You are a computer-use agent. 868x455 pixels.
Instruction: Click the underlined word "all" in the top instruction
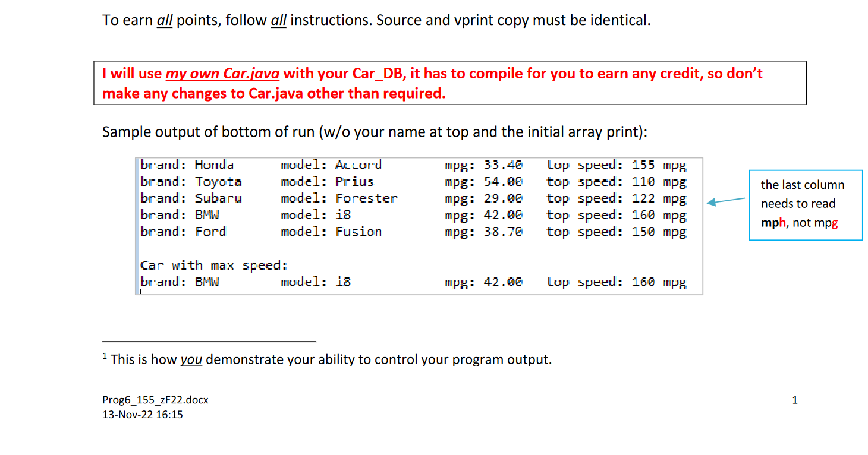point(165,20)
